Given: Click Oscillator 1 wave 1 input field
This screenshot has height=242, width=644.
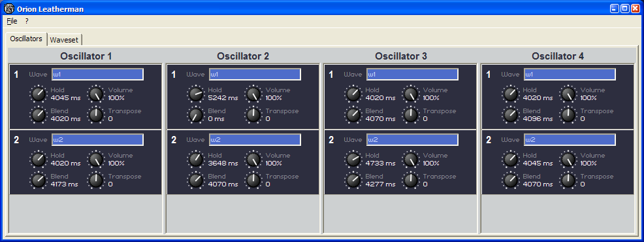Looking at the screenshot, I should (97, 75).
